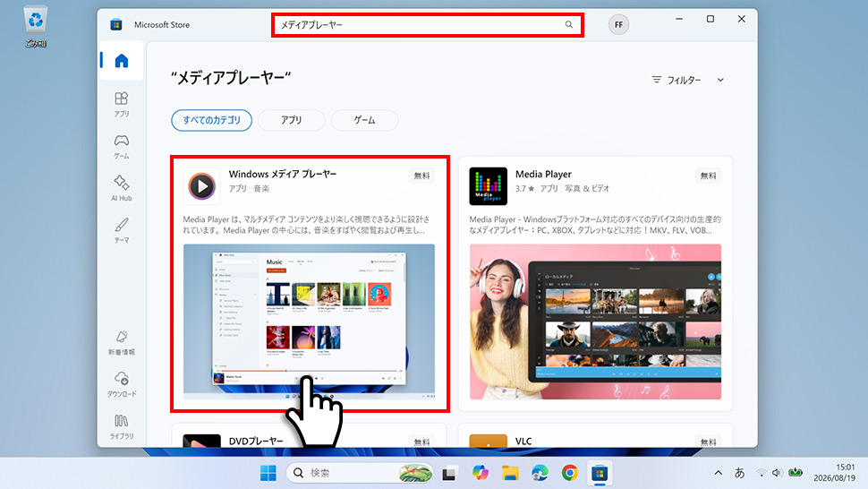Open Windows メディア プレーヤー screenshot thumbnail

click(x=309, y=322)
